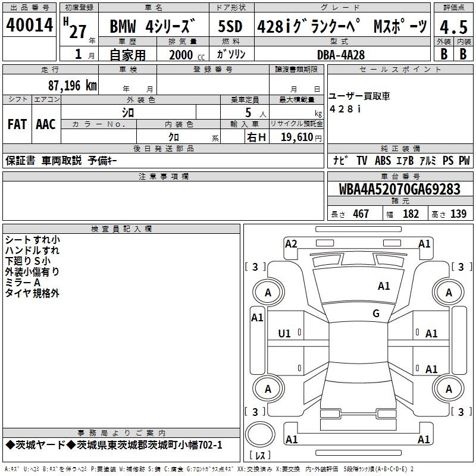Click the AAC air conditioner cell
Image resolution: width=476 pixels, height=476 pixels.
pyautogui.click(x=46, y=124)
